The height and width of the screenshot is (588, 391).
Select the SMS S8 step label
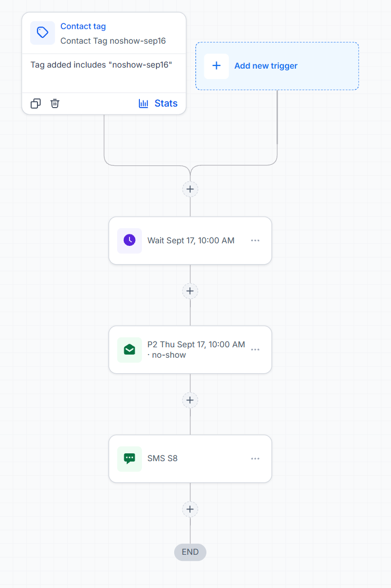tap(162, 458)
